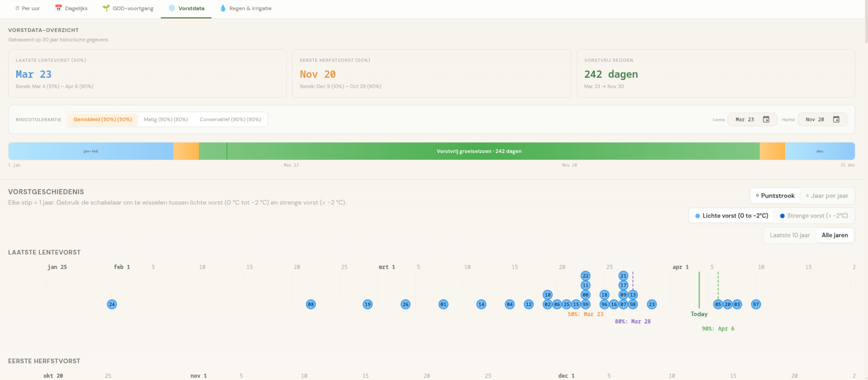Click the year 97 frost dot
Image resolution: width=868 pixels, height=380 pixels.
coord(756,304)
